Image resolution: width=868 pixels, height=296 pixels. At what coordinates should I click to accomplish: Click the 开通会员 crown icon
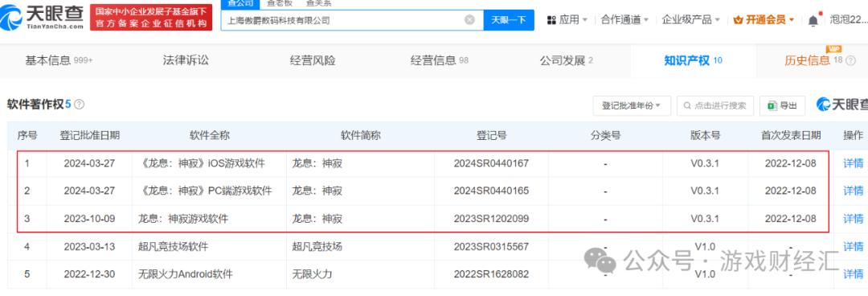click(737, 20)
